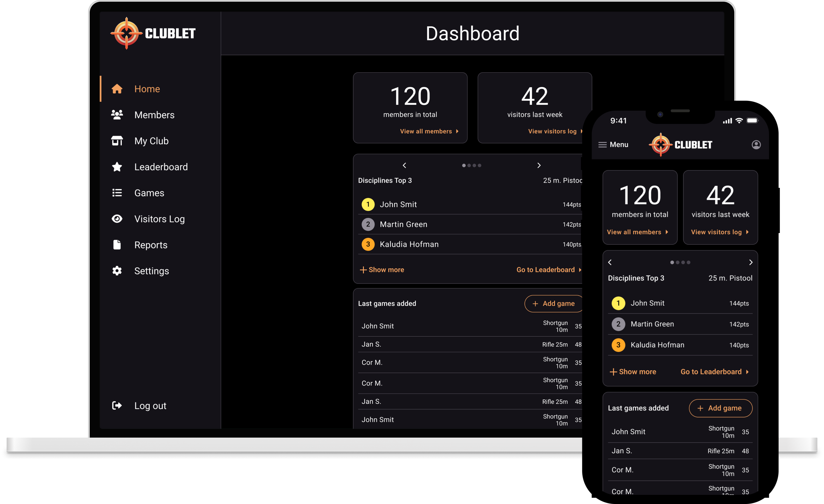The image size is (824, 504).
Task: Click the Leaderboard star icon
Action: click(117, 167)
